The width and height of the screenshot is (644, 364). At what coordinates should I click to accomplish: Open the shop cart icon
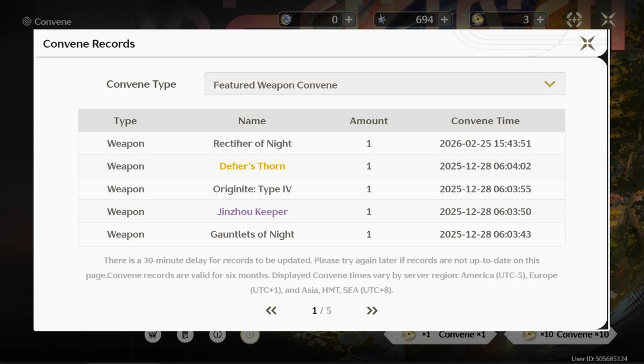pyautogui.click(x=153, y=335)
